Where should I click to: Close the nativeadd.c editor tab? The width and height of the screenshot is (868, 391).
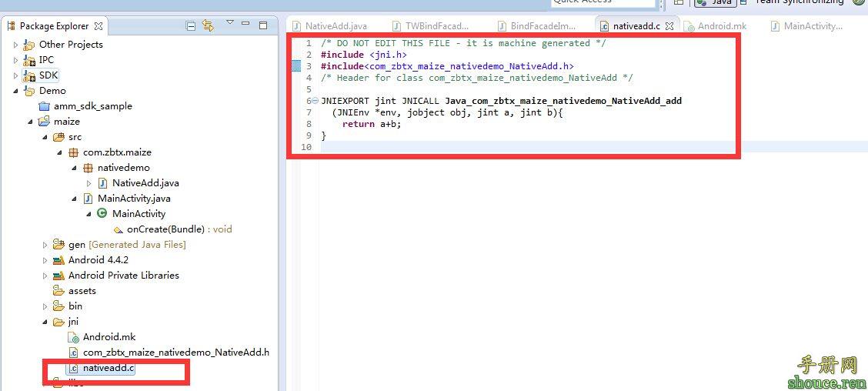click(x=669, y=26)
